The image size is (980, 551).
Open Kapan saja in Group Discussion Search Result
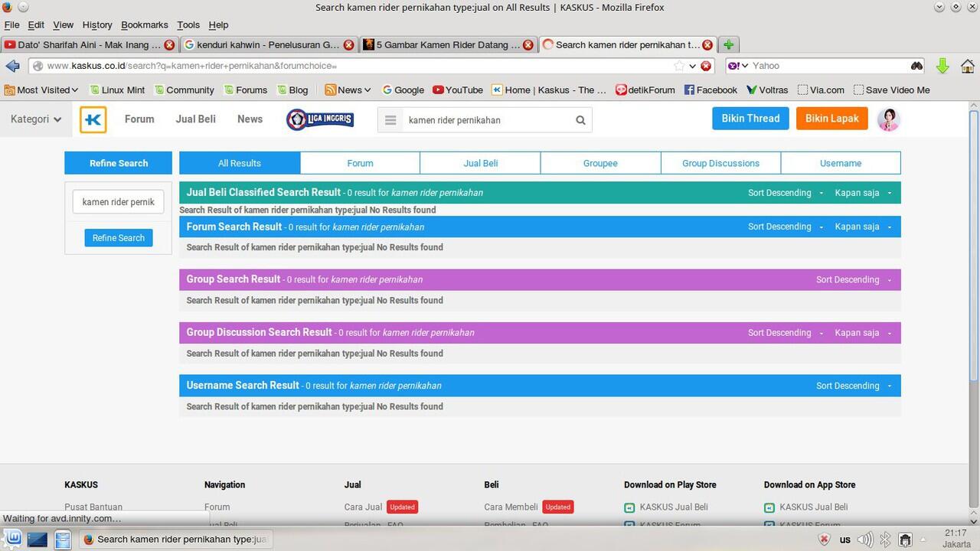863,333
